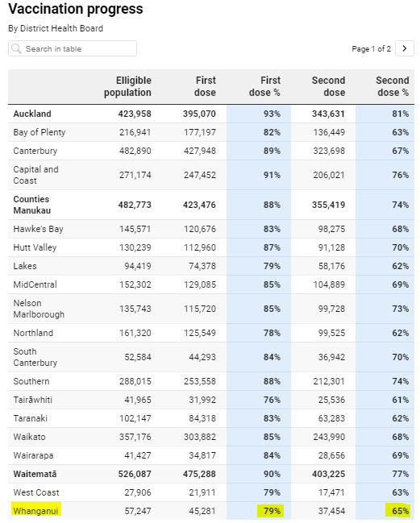Screen dimensions: 420x523
Task: Select the Auckland row name
Action: click(32, 114)
